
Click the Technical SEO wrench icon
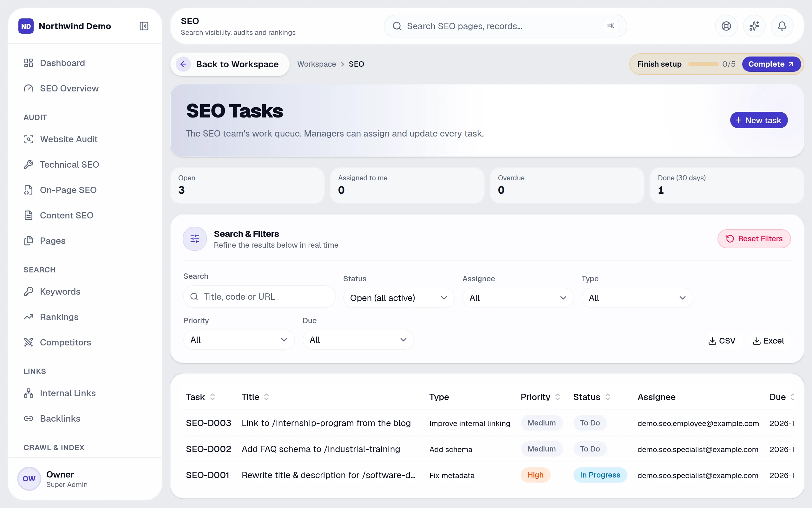pos(29,165)
